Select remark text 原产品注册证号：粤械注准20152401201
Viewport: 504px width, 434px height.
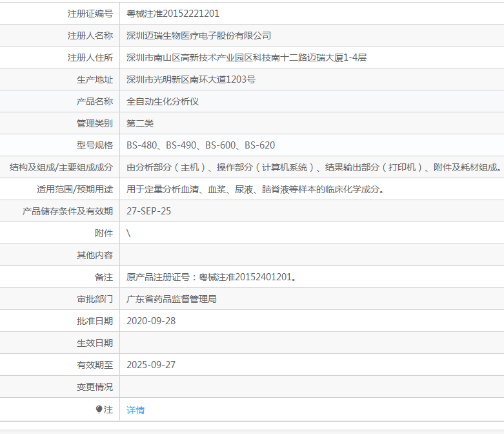click(211, 277)
